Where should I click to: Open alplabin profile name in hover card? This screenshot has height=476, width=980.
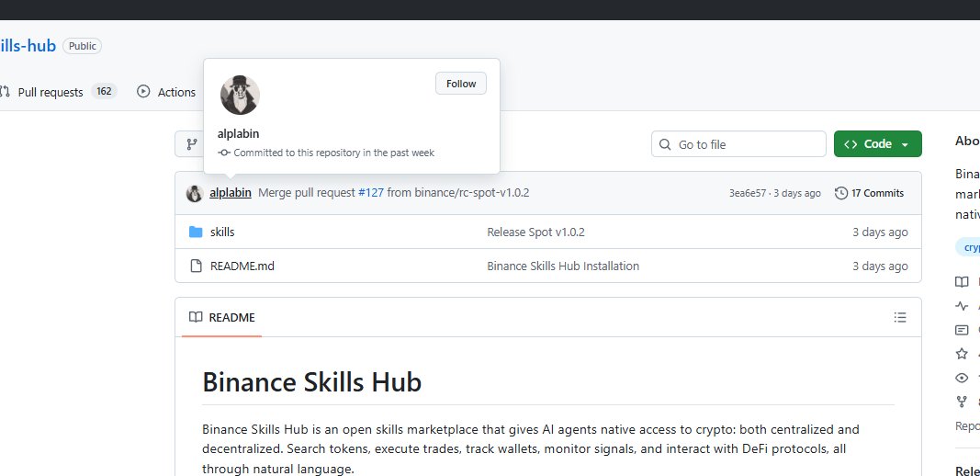(x=238, y=134)
